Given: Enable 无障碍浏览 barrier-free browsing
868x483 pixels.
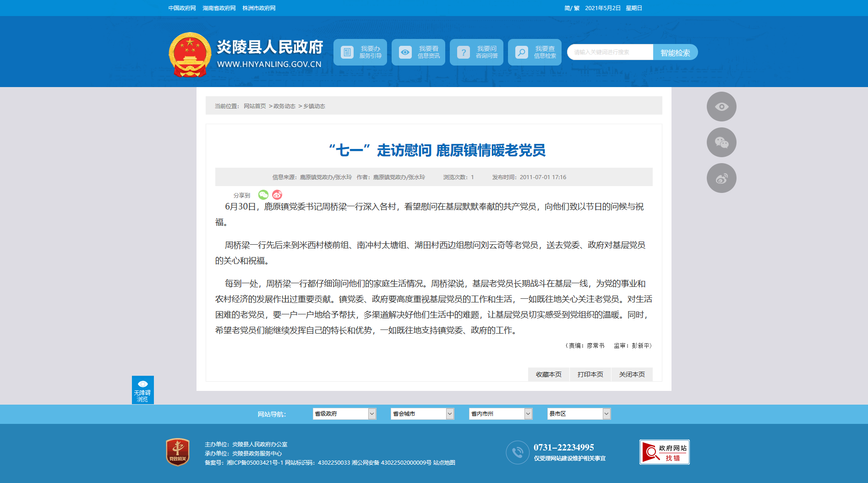Looking at the screenshot, I should [x=143, y=390].
